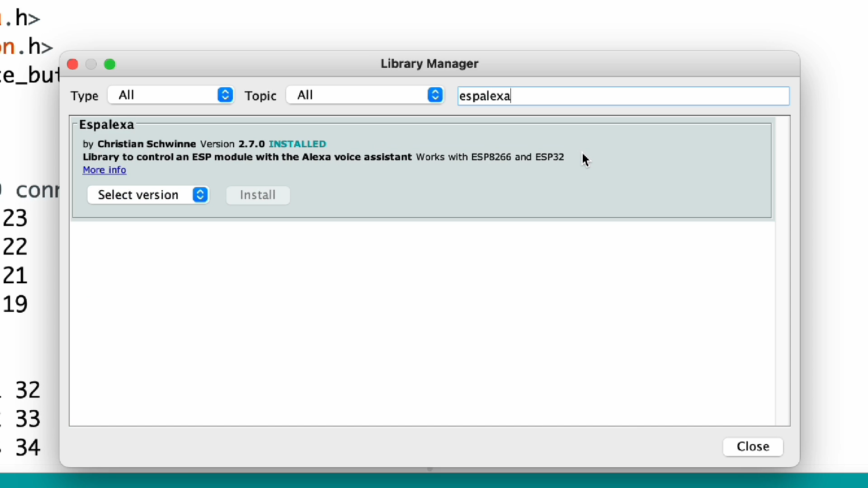The image size is (868, 488).
Task: Click the library search field containing espalexa
Action: click(623, 96)
